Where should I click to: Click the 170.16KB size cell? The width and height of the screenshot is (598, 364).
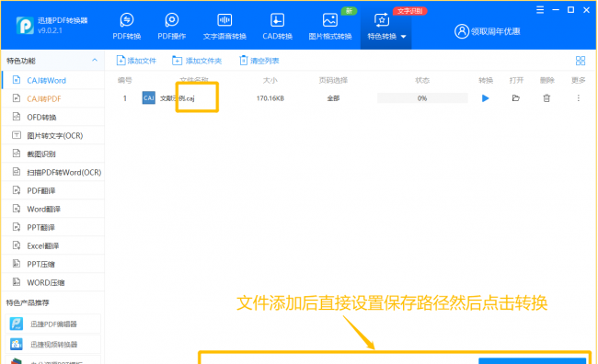pyautogui.click(x=270, y=98)
